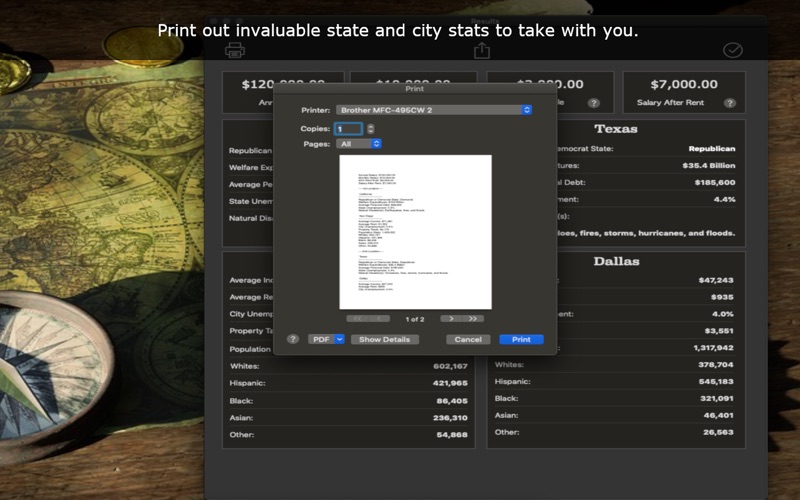This screenshot has width=800, height=500.
Task: Focus the Copies input field
Action: 348,129
